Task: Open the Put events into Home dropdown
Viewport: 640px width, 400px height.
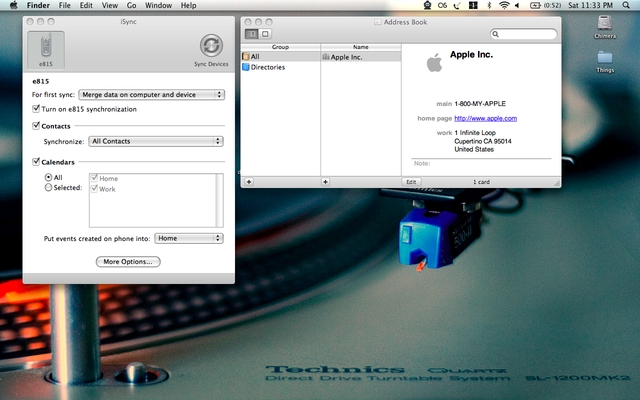Action: (x=189, y=238)
